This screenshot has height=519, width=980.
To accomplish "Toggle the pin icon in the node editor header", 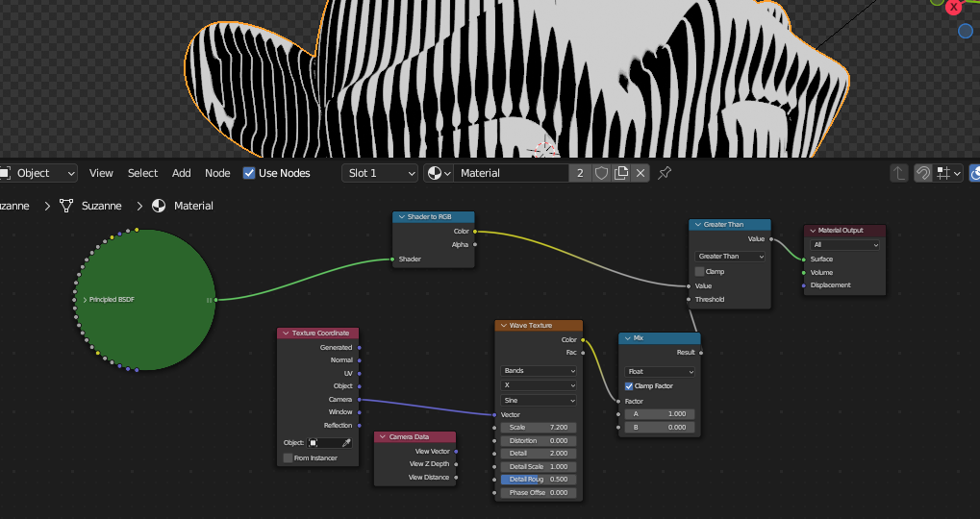I will tap(665, 173).
